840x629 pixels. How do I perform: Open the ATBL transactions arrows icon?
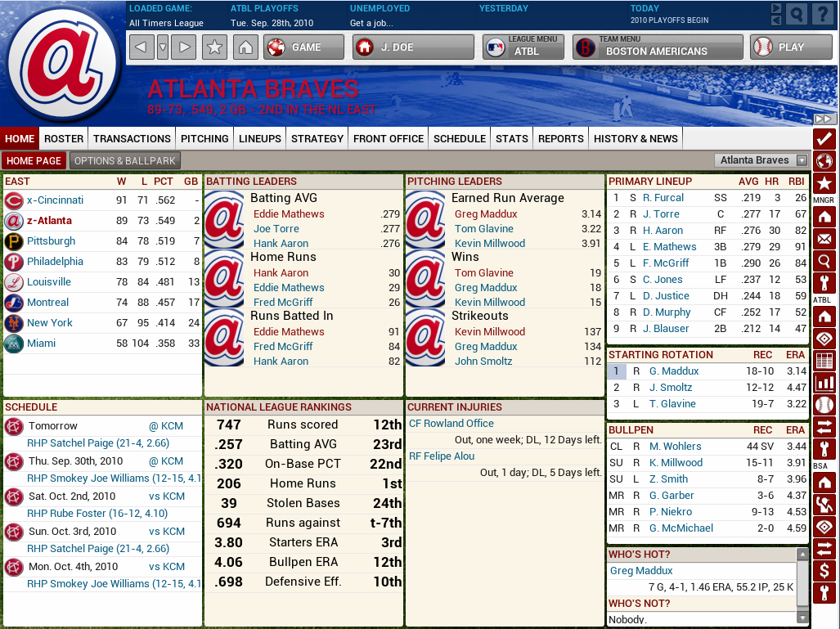pos(824,428)
